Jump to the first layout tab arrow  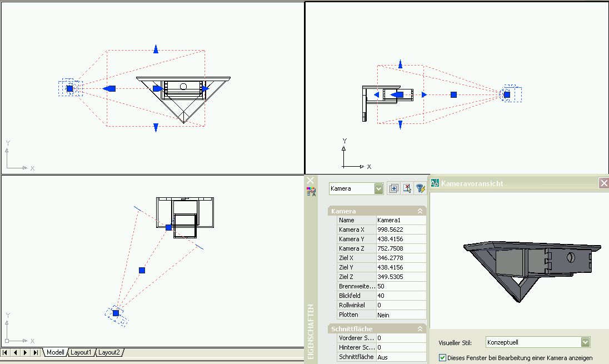[5, 352]
